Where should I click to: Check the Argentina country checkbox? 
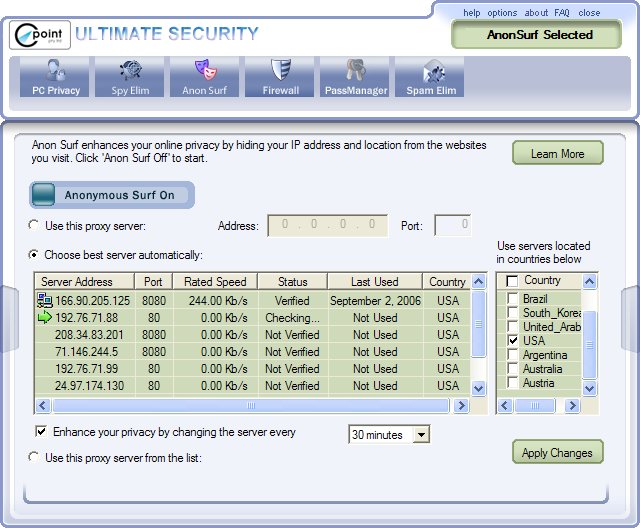pyautogui.click(x=512, y=355)
